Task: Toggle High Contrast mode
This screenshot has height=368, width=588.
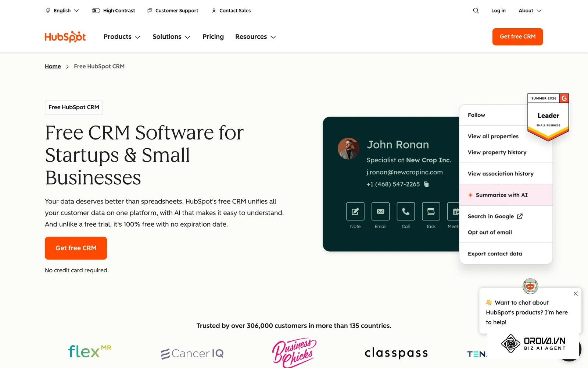Action: click(114, 11)
